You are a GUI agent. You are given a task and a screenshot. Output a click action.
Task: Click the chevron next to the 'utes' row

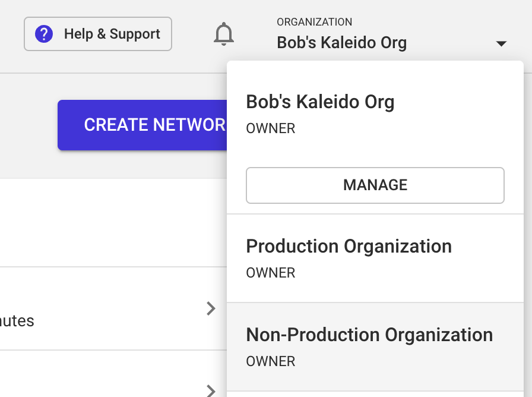tap(211, 308)
